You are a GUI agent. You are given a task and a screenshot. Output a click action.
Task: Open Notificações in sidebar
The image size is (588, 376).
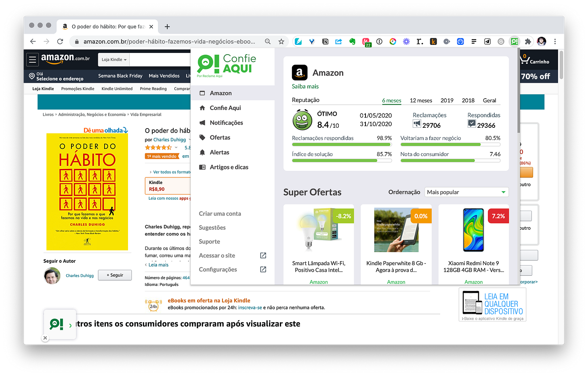(x=233, y=123)
